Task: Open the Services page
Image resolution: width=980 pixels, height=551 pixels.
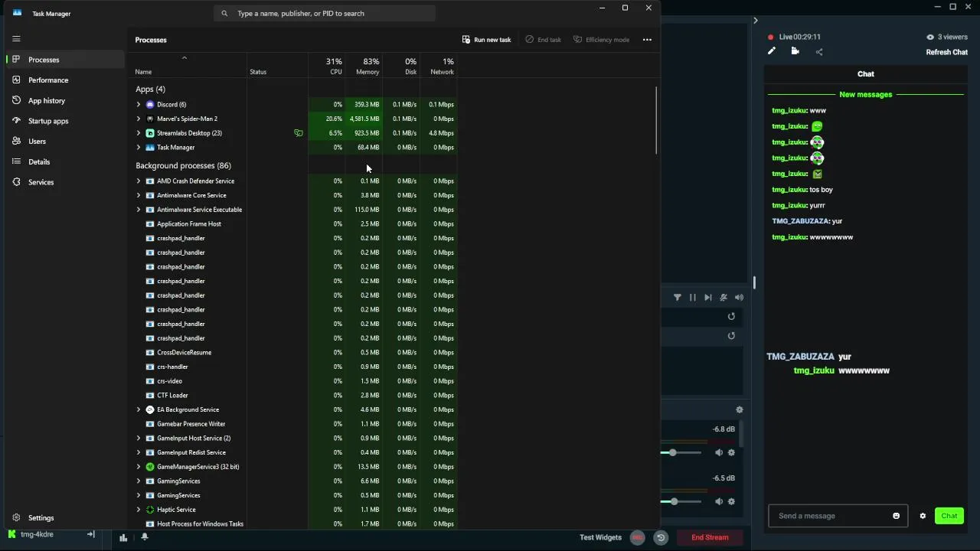Action: (x=64, y=182)
